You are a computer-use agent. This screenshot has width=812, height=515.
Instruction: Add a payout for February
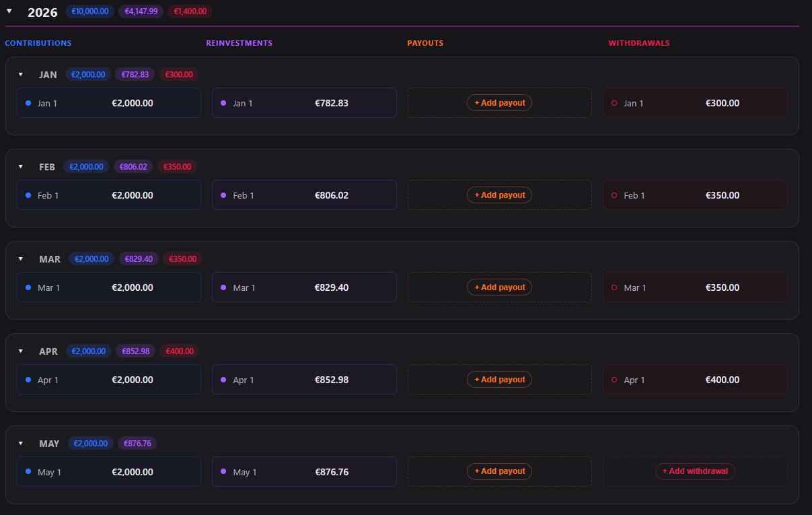pyautogui.click(x=499, y=195)
